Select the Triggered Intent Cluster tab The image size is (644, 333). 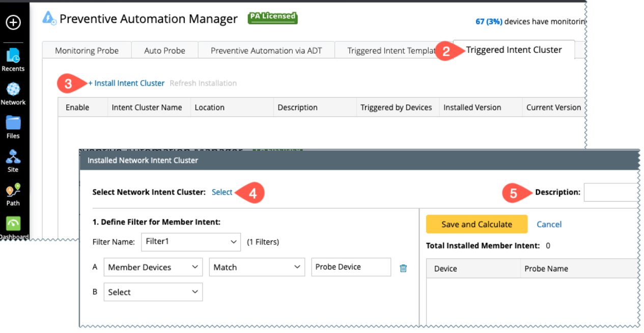514,50
